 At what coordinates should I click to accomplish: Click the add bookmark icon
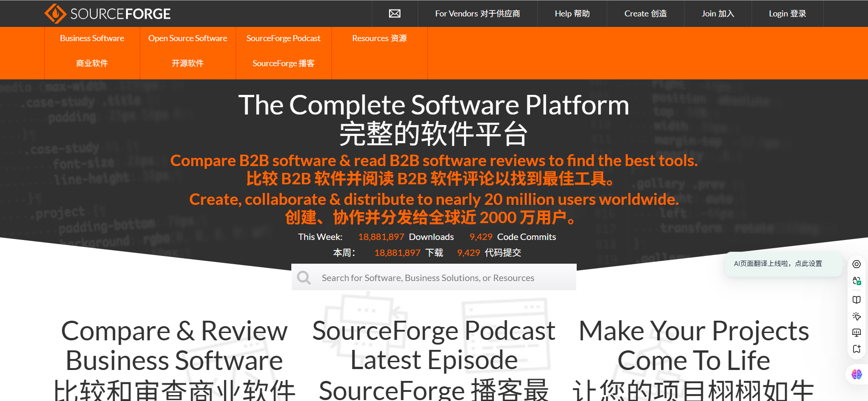857,349
